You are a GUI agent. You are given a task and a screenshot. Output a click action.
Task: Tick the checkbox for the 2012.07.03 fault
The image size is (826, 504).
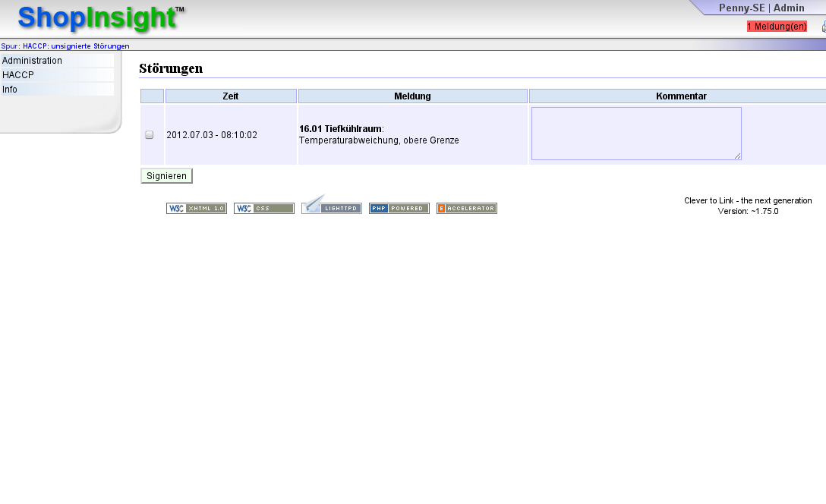pos(149,135)
